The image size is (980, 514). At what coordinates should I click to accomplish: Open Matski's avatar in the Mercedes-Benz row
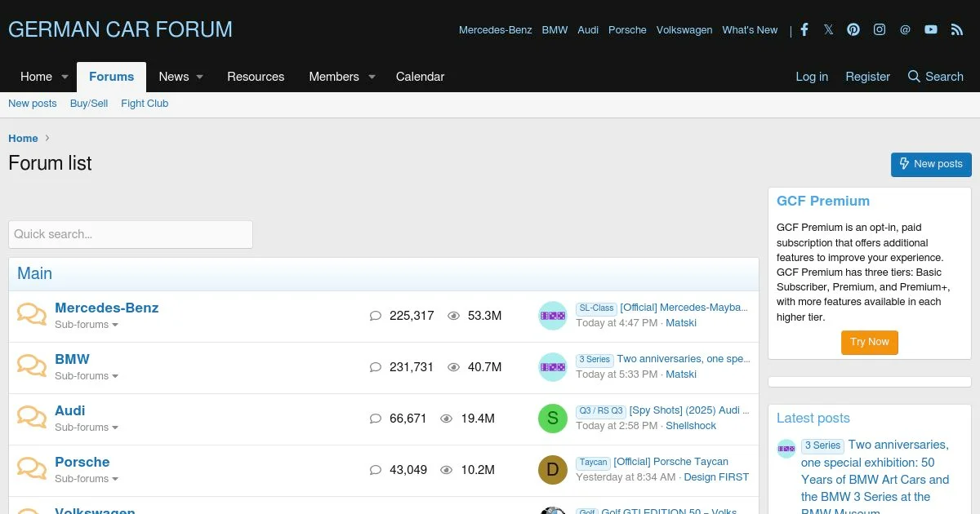point(553,316)
